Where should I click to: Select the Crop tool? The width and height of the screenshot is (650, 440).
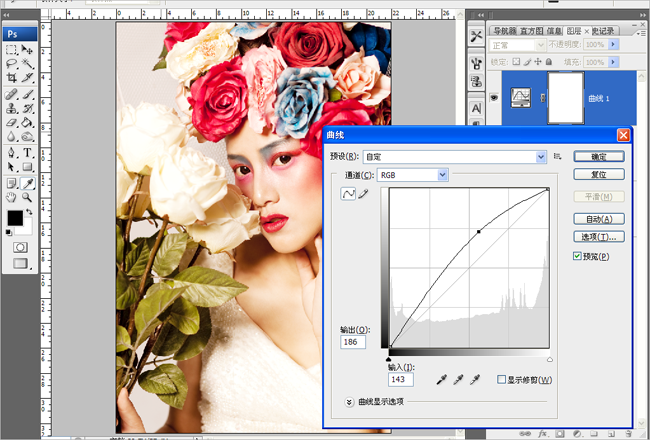coord(12,77)
